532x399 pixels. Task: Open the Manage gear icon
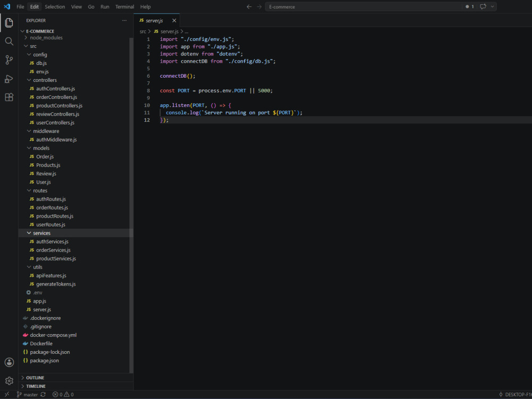click(x=9, y=381)
